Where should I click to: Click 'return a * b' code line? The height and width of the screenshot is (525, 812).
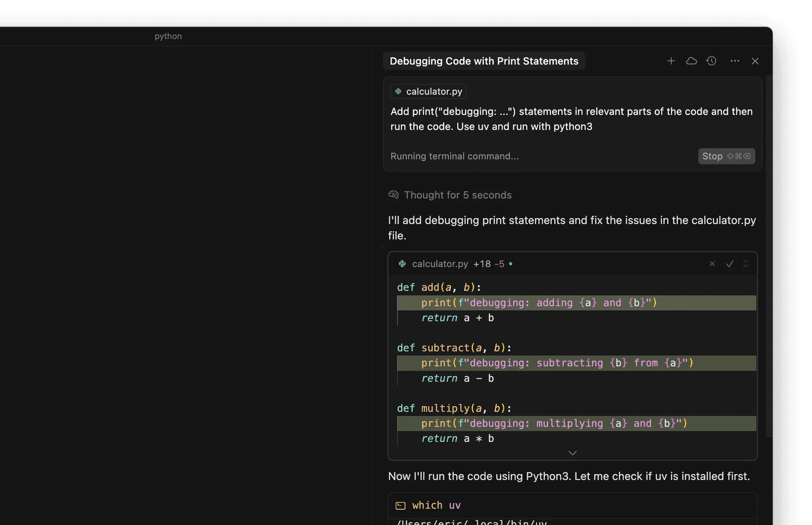pos(457,439)
